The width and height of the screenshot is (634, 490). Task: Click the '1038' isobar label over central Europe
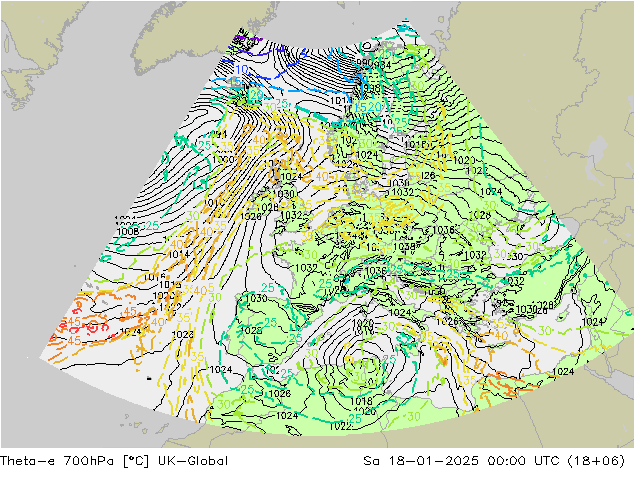click(404, 246)
